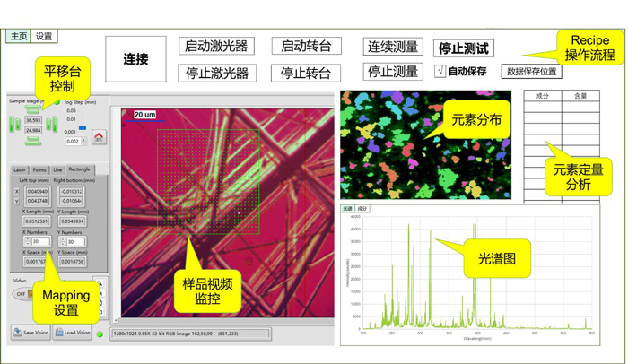The width and height of the screenshot is (628, 364).
Task: Click the Load Vision button
Action: tap(73, 333)
